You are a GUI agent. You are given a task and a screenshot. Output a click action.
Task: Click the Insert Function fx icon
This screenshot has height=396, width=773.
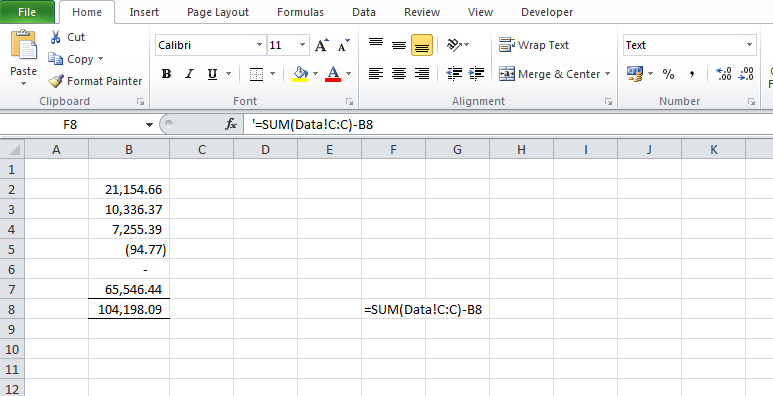[231, 125]
